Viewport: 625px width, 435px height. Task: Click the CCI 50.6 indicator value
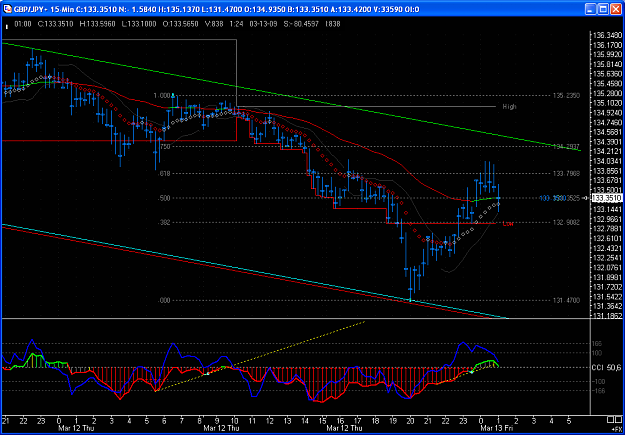[607, 368]
